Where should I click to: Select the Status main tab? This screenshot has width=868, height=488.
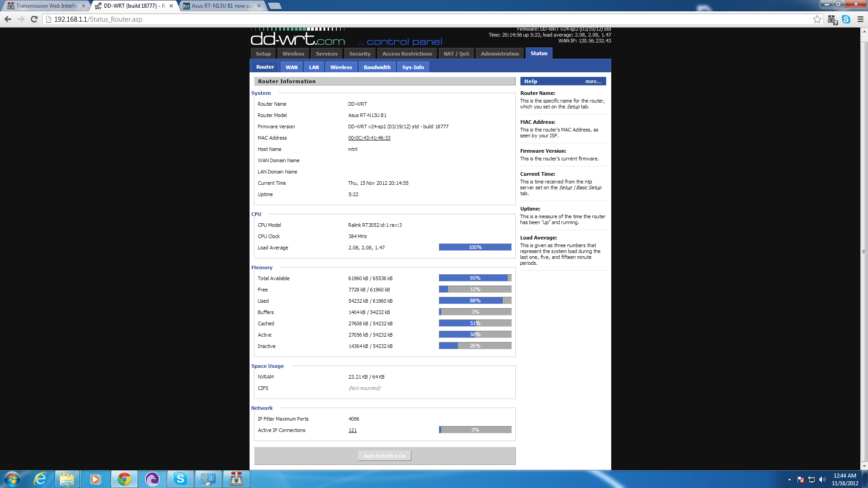(x=539, y=53)
